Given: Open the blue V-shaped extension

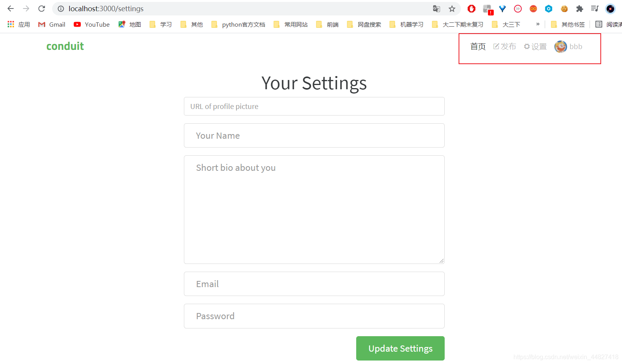Looking at the screenshot, I should pos(502,9).
